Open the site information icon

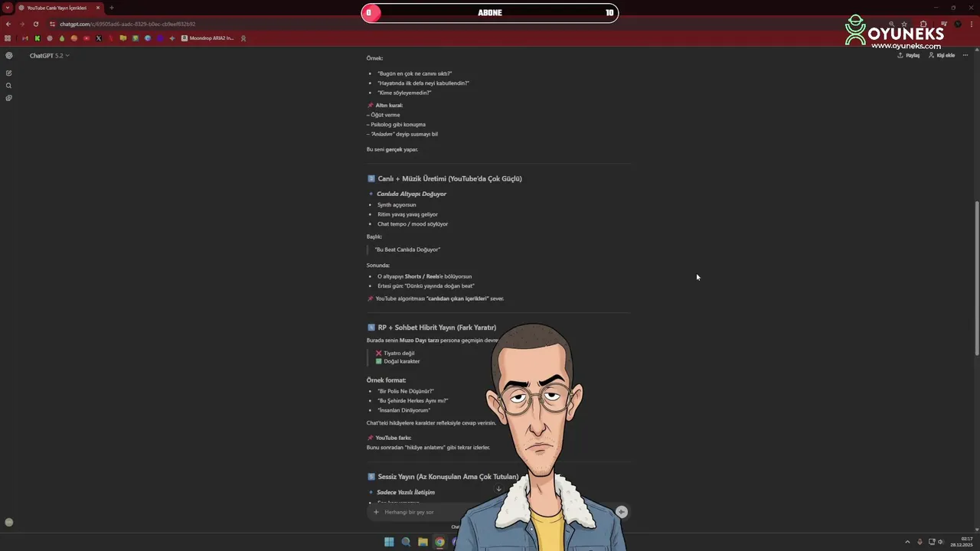[52, 24]
